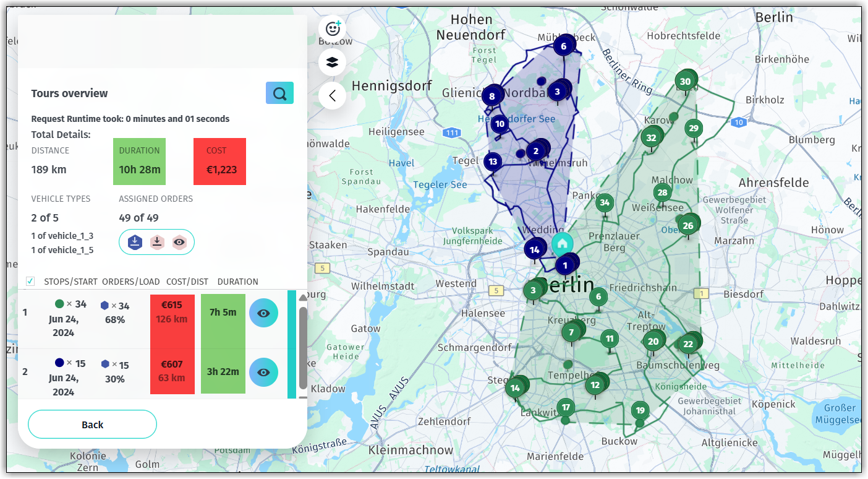
Task: Click the '2 of 5' vehicle types value
Action: pyautogui.click(x=45, y=218)
